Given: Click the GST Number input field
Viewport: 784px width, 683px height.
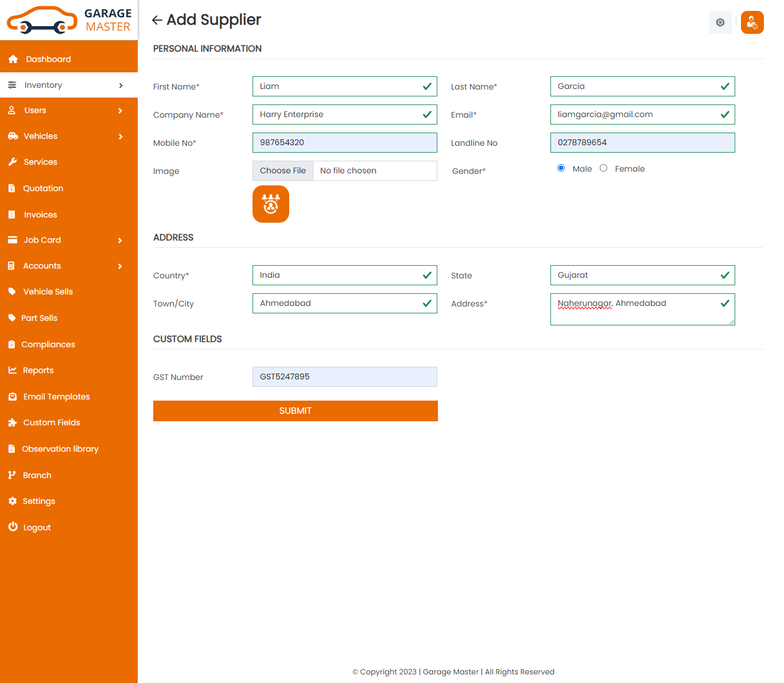Looking at the screenshot, I should pos(344,377).
